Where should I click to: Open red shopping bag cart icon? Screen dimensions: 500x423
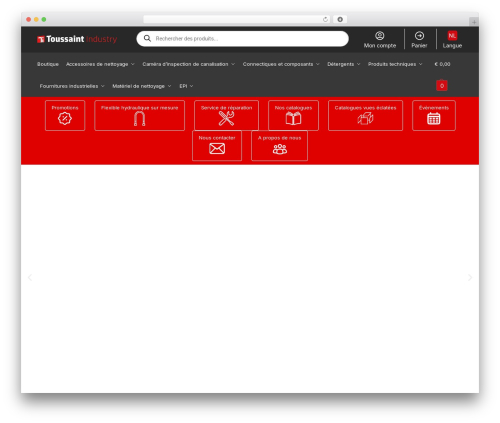pos(442,85)
